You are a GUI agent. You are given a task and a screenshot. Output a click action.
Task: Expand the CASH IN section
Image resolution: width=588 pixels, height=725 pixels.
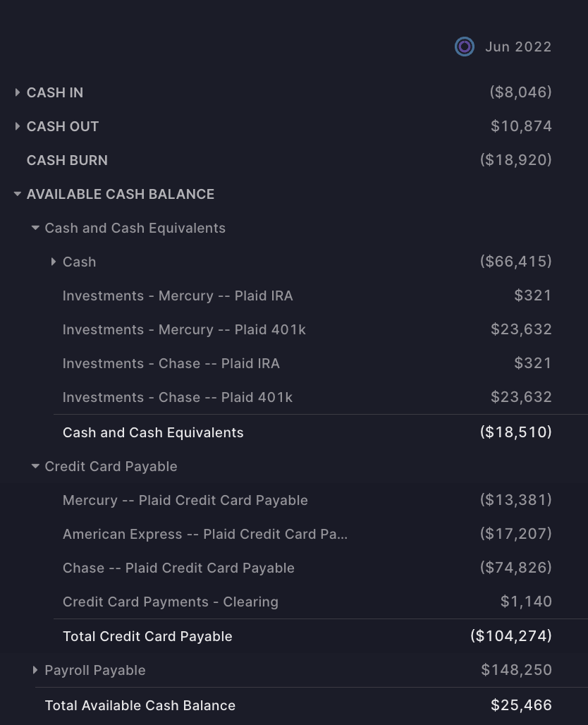17,92
